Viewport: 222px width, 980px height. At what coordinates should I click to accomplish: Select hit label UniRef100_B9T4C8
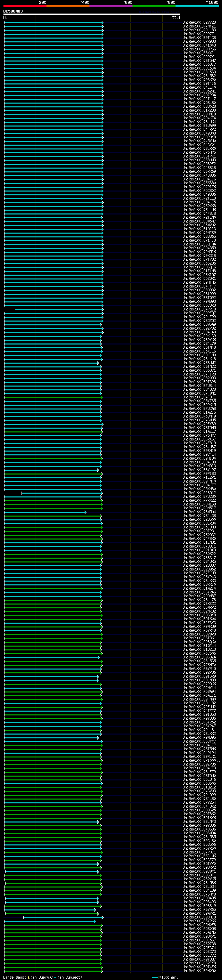point(199,38)
